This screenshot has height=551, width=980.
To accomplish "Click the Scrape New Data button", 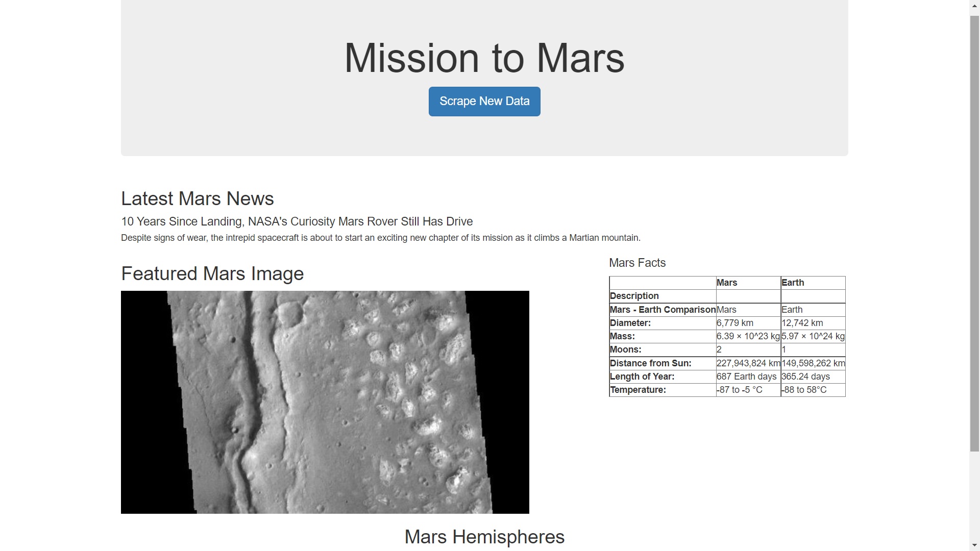I will click(x=484, y=101).
